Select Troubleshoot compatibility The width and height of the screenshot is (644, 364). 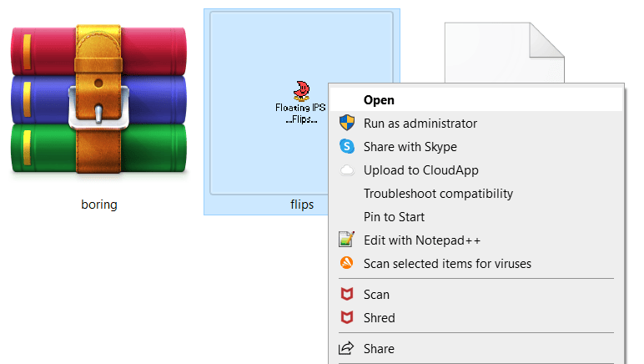pyautogui.click(x=438, y=194)
